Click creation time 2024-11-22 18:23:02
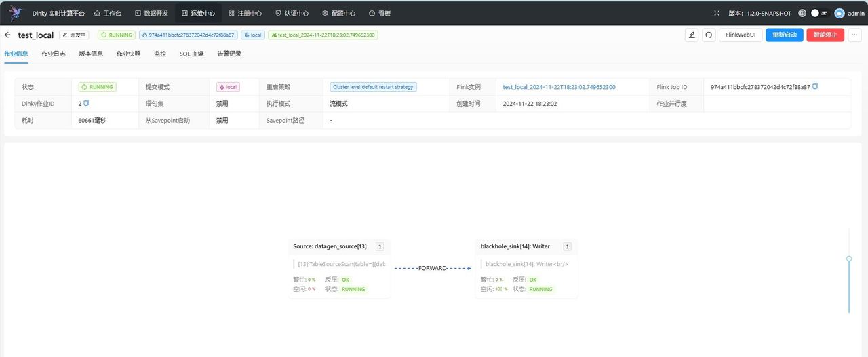868x357 pixels. (x=530, y=104)
